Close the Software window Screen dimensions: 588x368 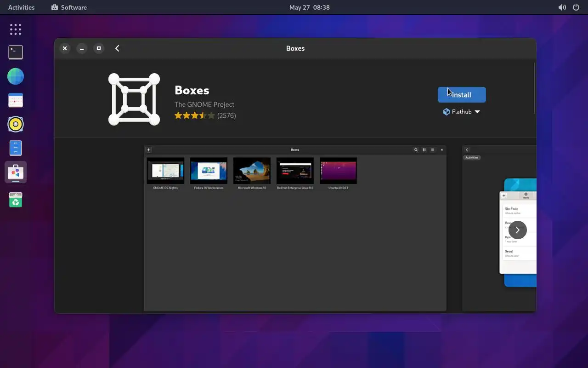point(65,48)
